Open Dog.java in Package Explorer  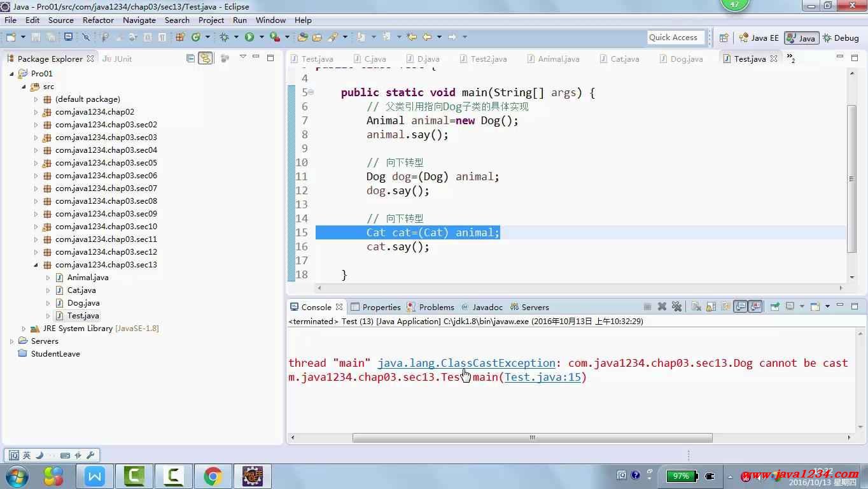point(83,302)
